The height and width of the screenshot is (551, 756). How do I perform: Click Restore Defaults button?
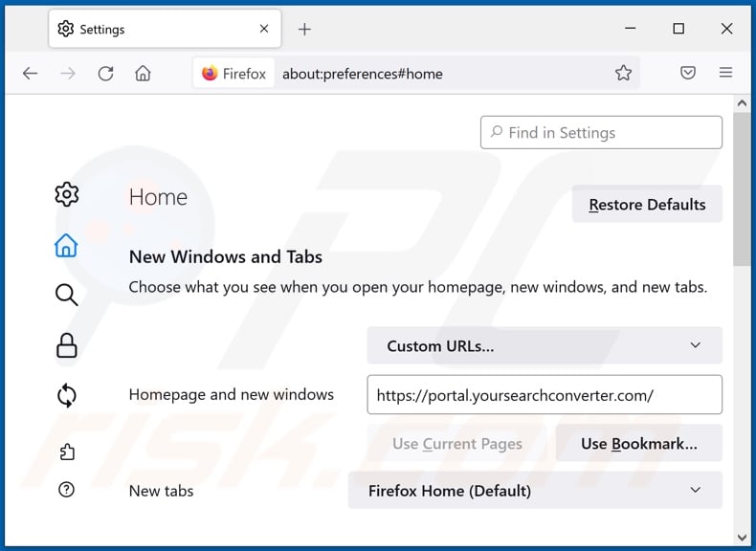647,205
